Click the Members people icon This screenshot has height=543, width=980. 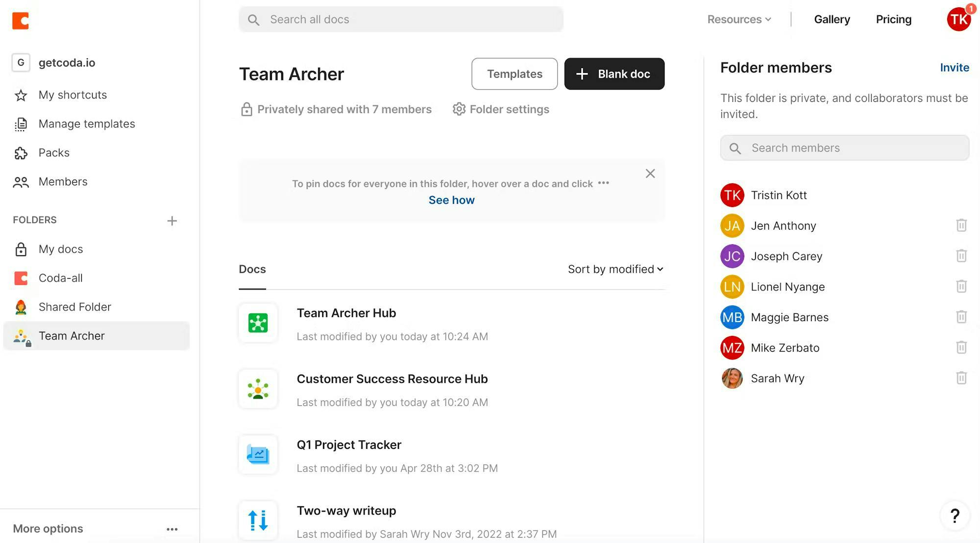tap(21, 182)
